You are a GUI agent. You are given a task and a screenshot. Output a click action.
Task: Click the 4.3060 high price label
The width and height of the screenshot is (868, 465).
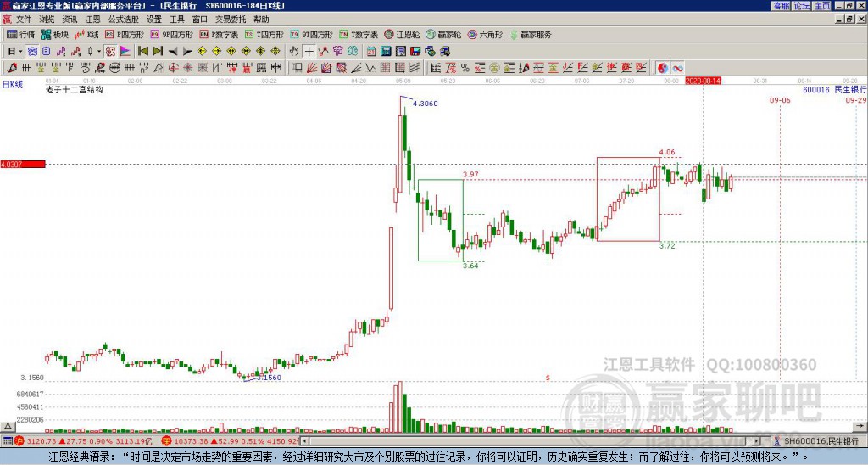[x=426, y=104]
